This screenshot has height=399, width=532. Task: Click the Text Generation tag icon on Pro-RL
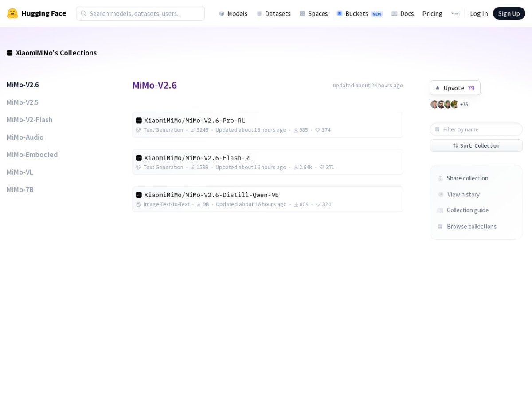point(139,130)
